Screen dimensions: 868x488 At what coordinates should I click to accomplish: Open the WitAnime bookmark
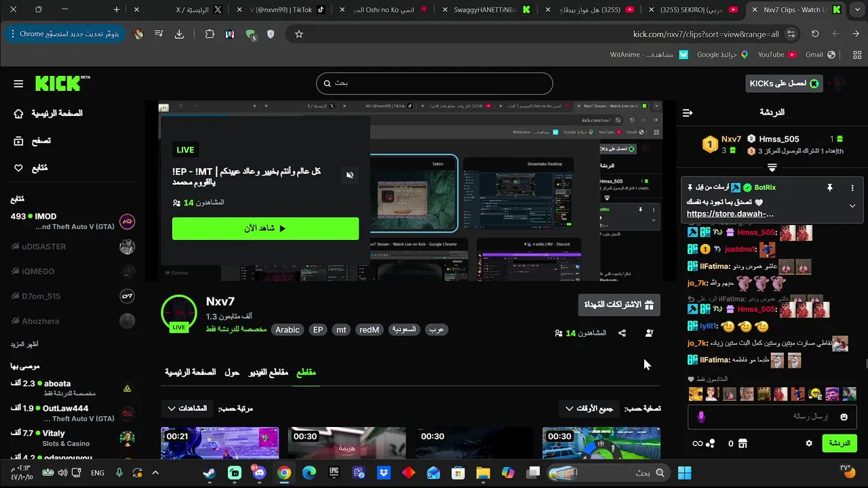click(649, 55)
